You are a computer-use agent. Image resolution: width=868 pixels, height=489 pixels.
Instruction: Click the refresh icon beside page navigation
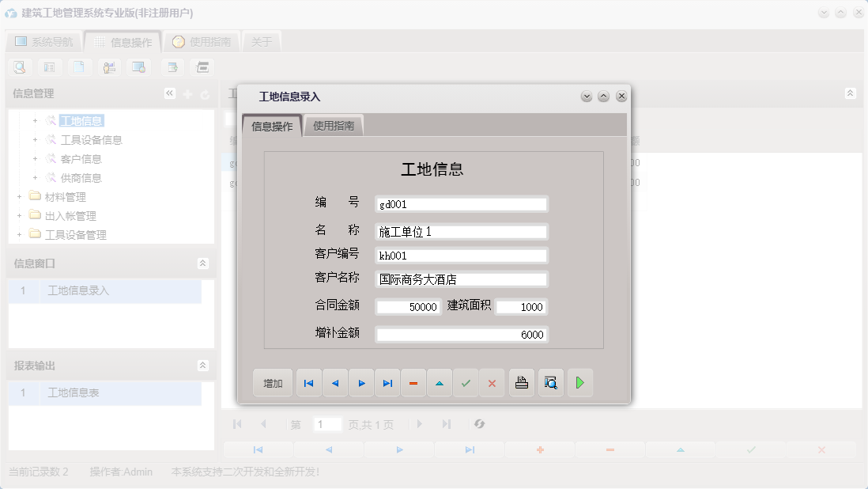tap(480, 424)
